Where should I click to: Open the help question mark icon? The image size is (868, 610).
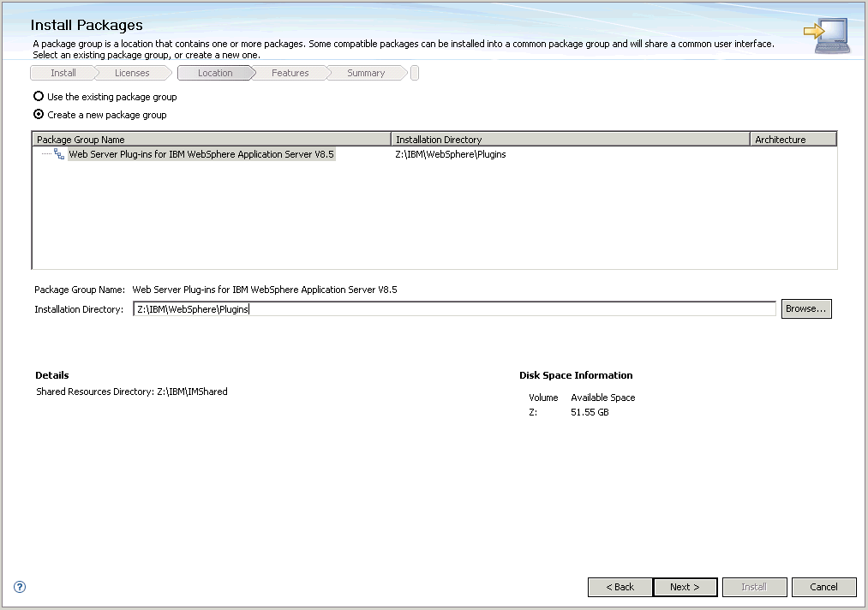[20, 587]
